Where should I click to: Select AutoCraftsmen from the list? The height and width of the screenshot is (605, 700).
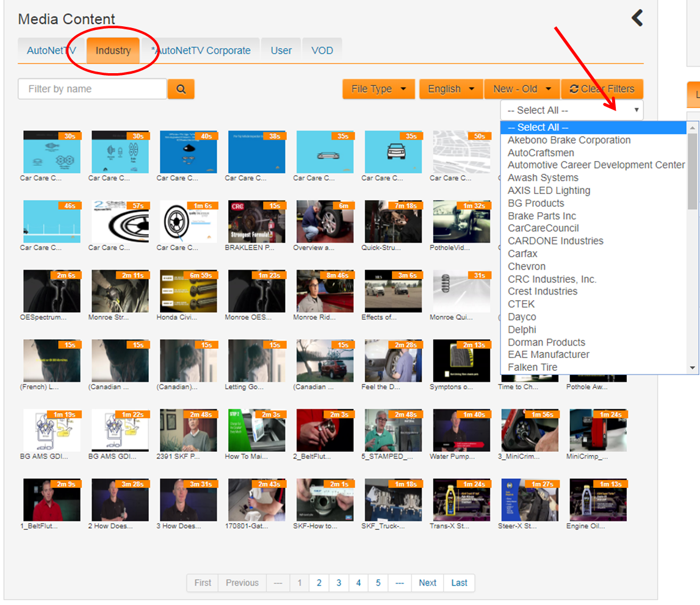point(593,152)
